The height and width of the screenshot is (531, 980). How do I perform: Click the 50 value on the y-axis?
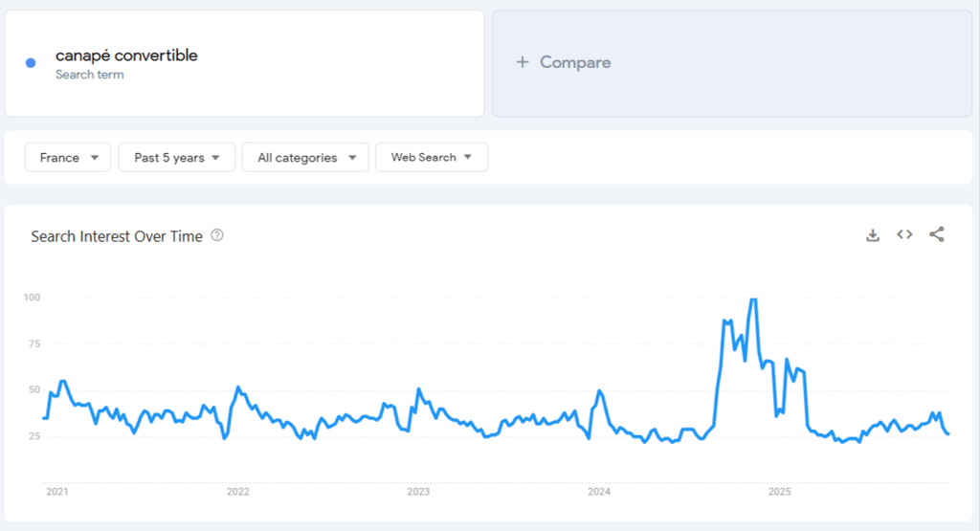(34, 389)
